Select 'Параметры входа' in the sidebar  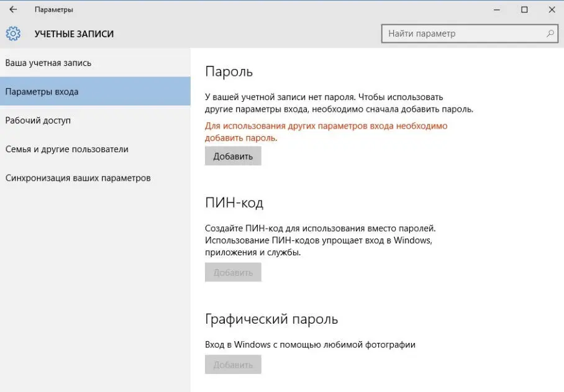pyautogui.click(x=42, y=91)
